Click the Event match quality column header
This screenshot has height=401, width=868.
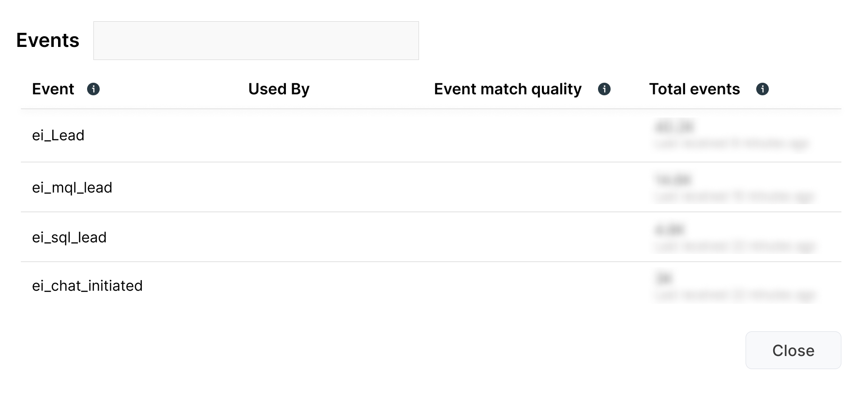tap(508, 89)
